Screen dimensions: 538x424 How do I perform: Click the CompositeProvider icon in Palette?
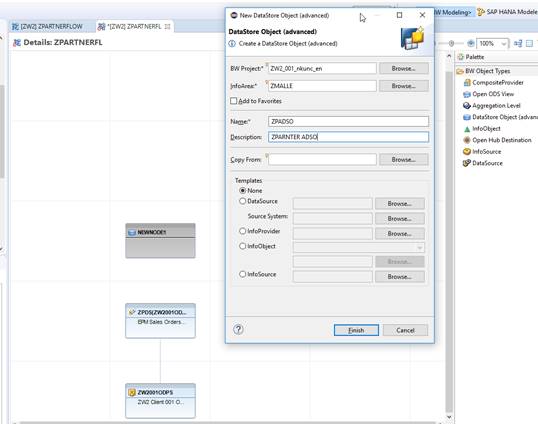pyautogui.click(x=467, y=82)
